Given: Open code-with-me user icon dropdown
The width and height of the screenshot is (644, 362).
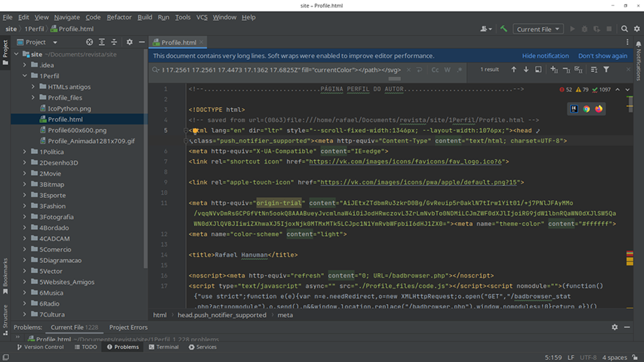Looking at the screenshot, I should [486, 29].
